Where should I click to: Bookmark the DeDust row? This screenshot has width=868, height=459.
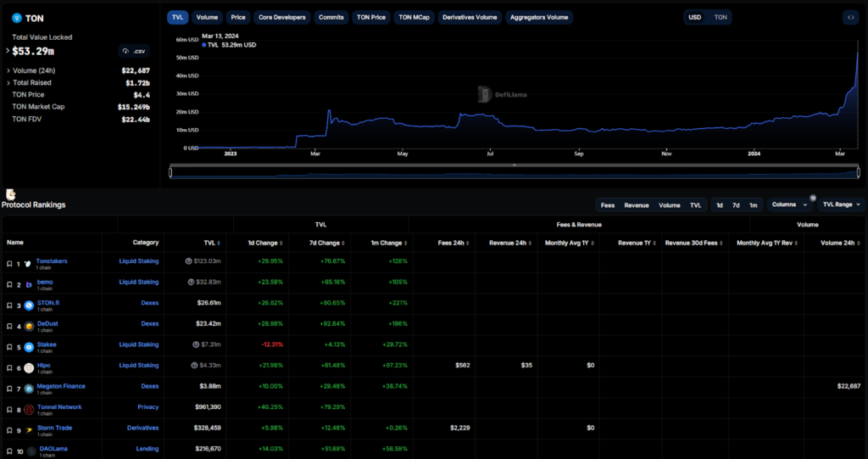[x=9, y=327]
